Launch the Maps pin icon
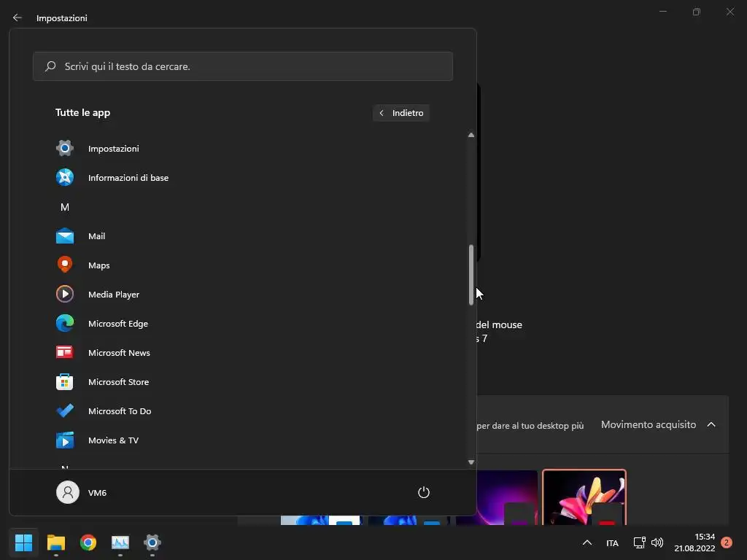747x560 pixels. [65, 264]
